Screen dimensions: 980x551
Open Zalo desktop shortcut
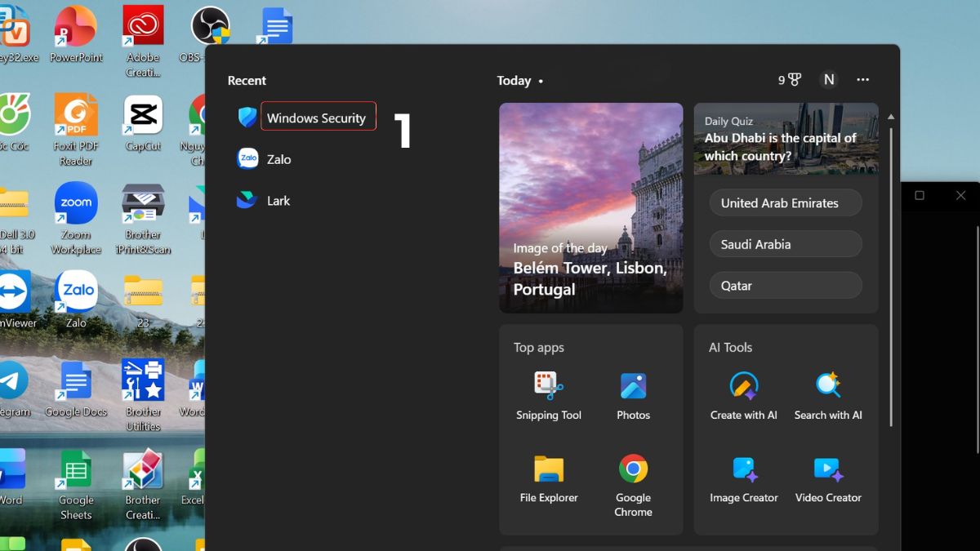click(x=76, y=300)
